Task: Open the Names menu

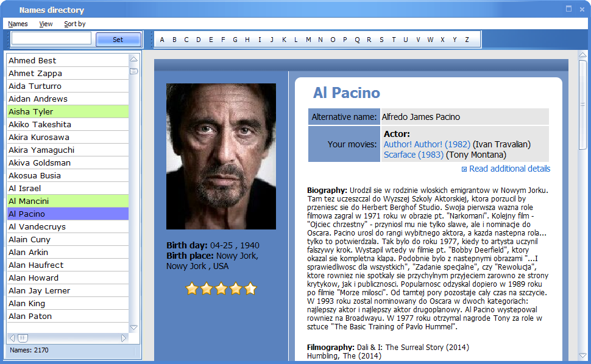Action: [x=18, y=24]
